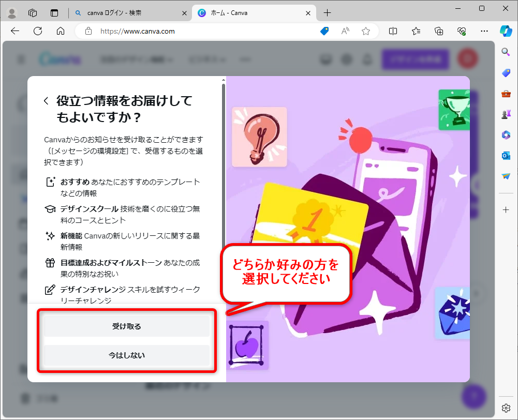Click the text 目標達成およびマイルストーン

tap(111, 263)
